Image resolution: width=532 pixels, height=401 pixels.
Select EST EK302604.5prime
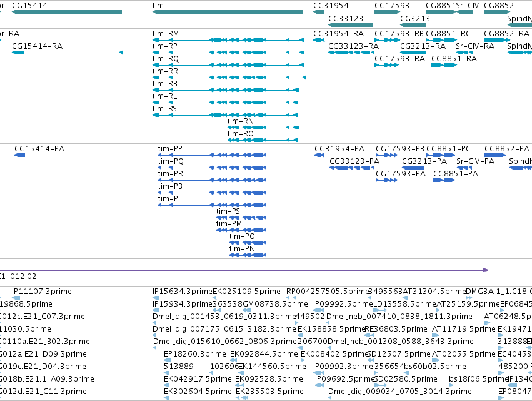[166, 398]
